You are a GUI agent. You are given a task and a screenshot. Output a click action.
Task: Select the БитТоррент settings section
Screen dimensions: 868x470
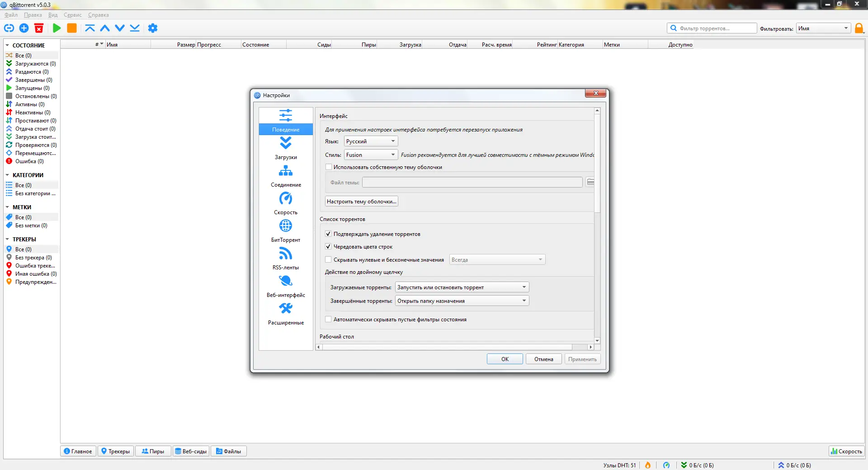[x=286, y=230]
